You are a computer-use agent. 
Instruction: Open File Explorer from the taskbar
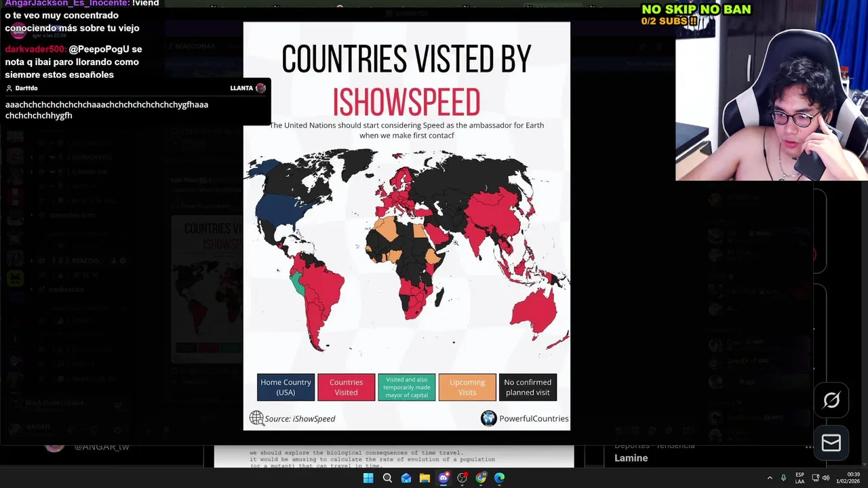point(425,478)
